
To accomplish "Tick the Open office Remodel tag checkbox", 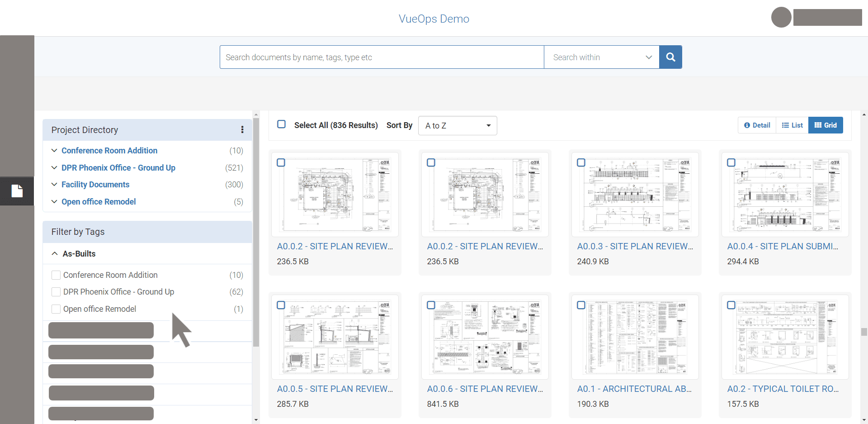I will [56, 309].
